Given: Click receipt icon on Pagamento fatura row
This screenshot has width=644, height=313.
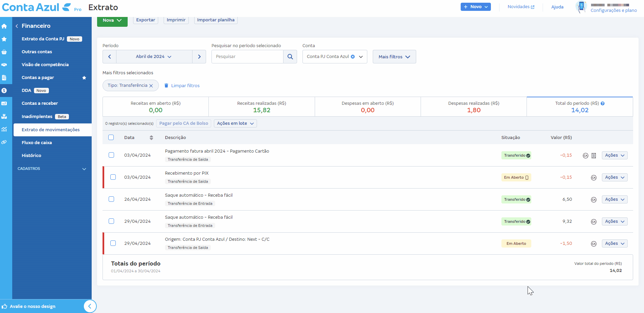Looking at the screenshot, I should click(x=594, y=156).
